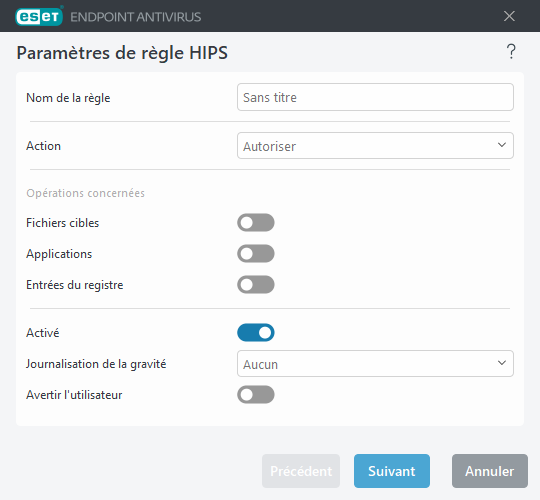540x500 pixels.
Task: Open Journalisation de la gravité dropdown
Action: (375, 364)
